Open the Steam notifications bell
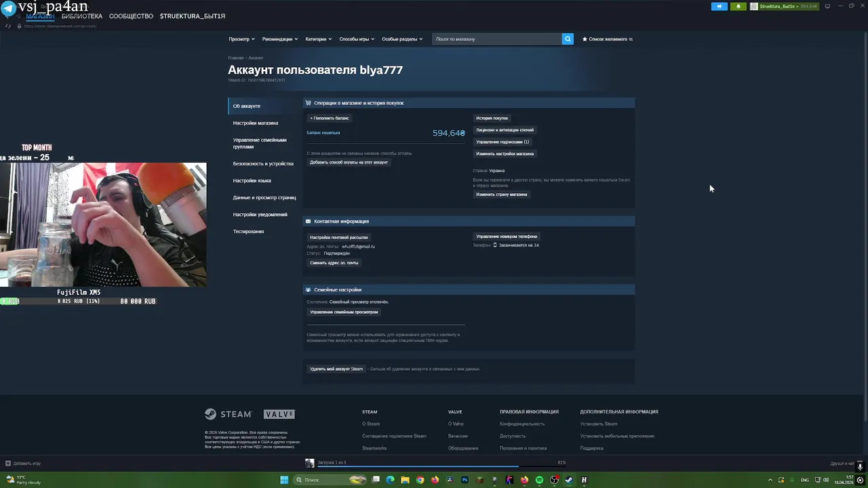This screenshot has width=868, height=488. [x=738, y=6]
